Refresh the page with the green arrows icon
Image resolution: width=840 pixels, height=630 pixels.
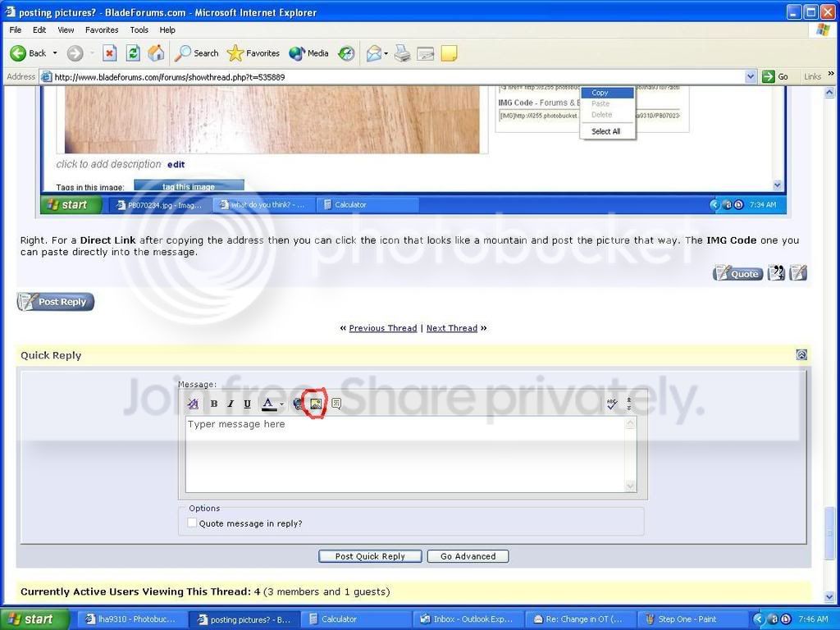[132, 53]
